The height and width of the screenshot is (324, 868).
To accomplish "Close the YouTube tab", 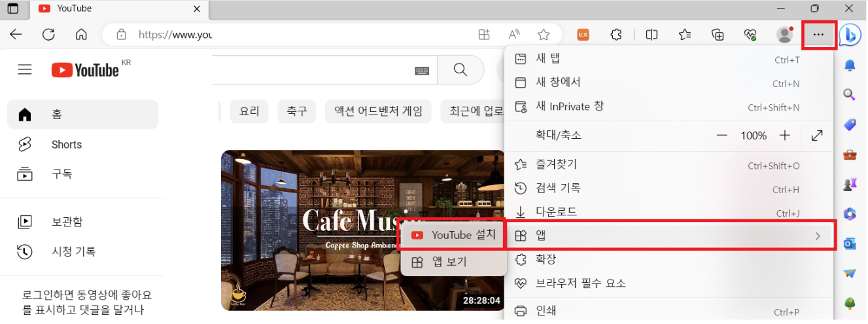I will [197, 9].
